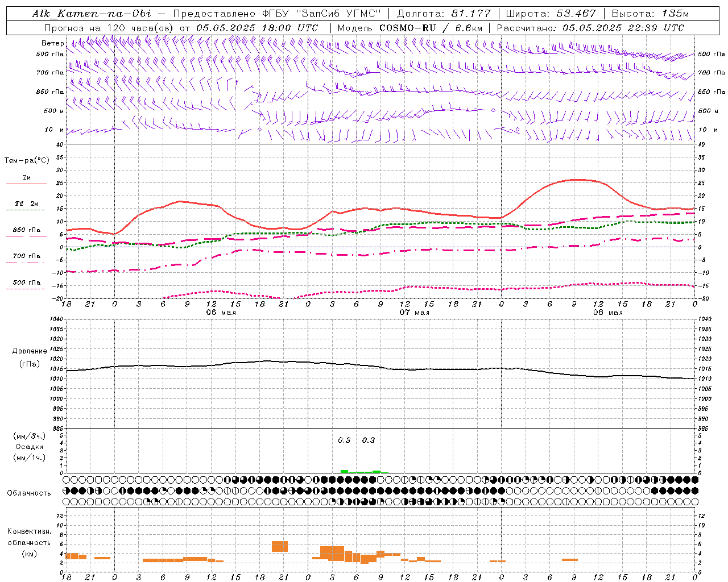This screenshot has width=728, height=582.
Task: Click the Тем-ра(°C) temperature label
Action: [27, 161]
